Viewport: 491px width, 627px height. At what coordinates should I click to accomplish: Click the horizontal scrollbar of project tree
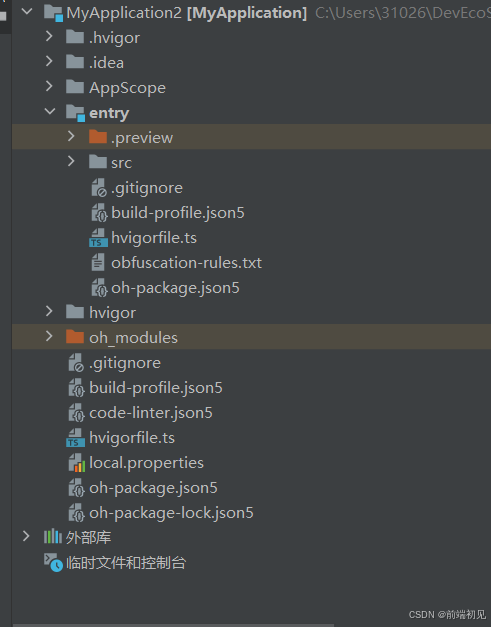pos(174,625)
